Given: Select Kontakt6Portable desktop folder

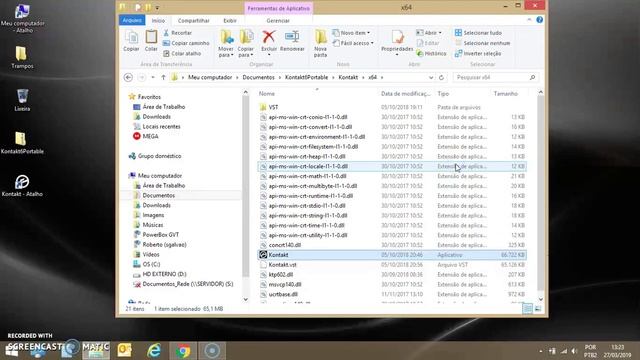Looking at the screenshot, I should click(22, 143).
